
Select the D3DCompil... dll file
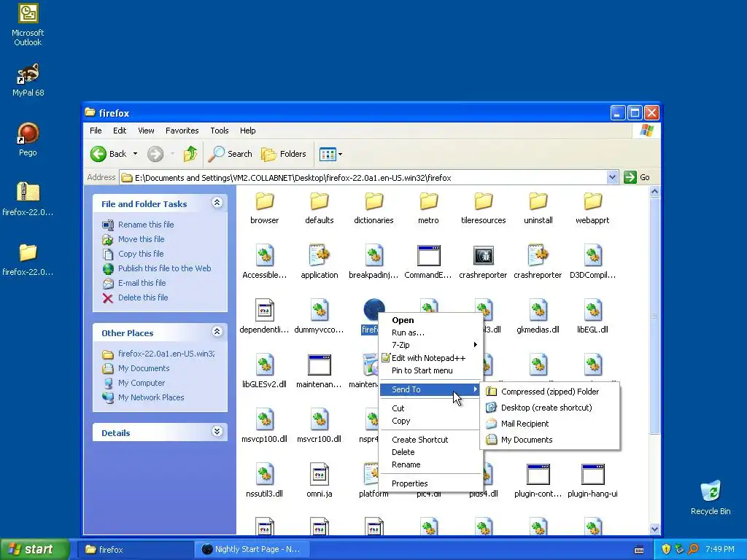click(592, 262)
